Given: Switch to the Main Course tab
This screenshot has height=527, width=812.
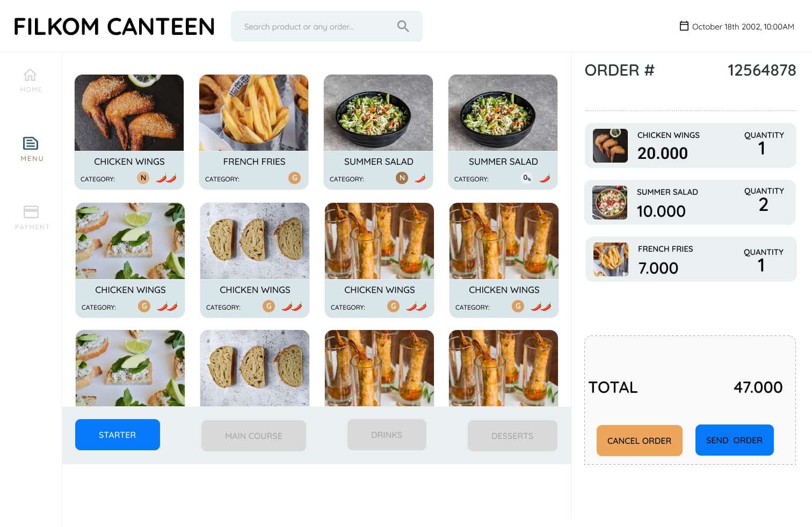Looking at the screenshot, I should point(253,436).
